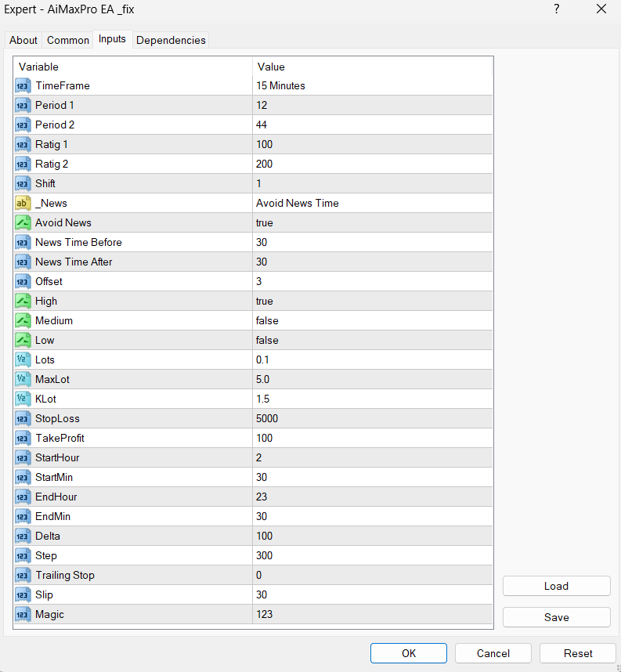Click the integer icon beside Magic
The width and height of the screenshot is (621, 672).
click(x=23, y=614)
